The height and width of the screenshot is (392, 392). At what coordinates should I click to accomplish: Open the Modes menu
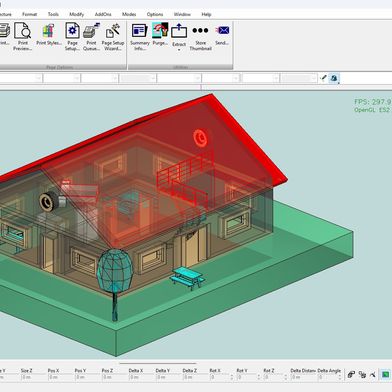coord(129,14)
